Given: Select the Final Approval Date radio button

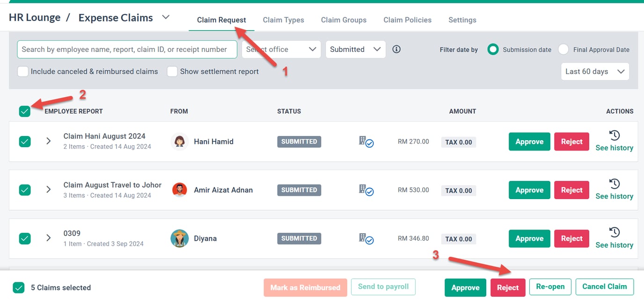Looking at the screenshot, I should click(x=563, y=49).
